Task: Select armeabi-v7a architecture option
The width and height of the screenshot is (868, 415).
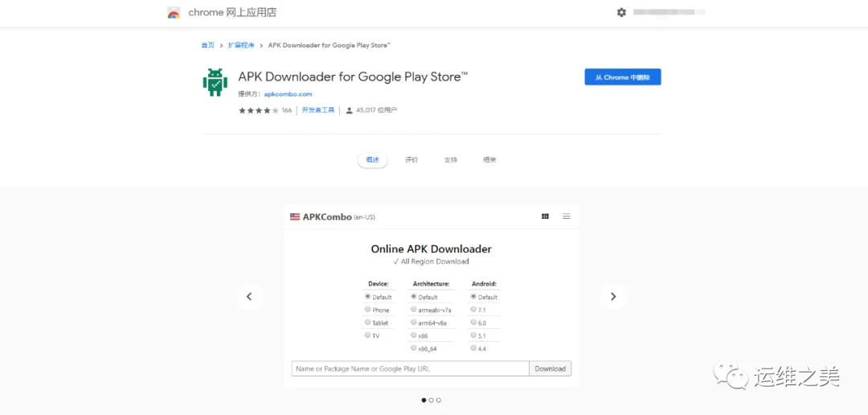Action: click(414, 309)
